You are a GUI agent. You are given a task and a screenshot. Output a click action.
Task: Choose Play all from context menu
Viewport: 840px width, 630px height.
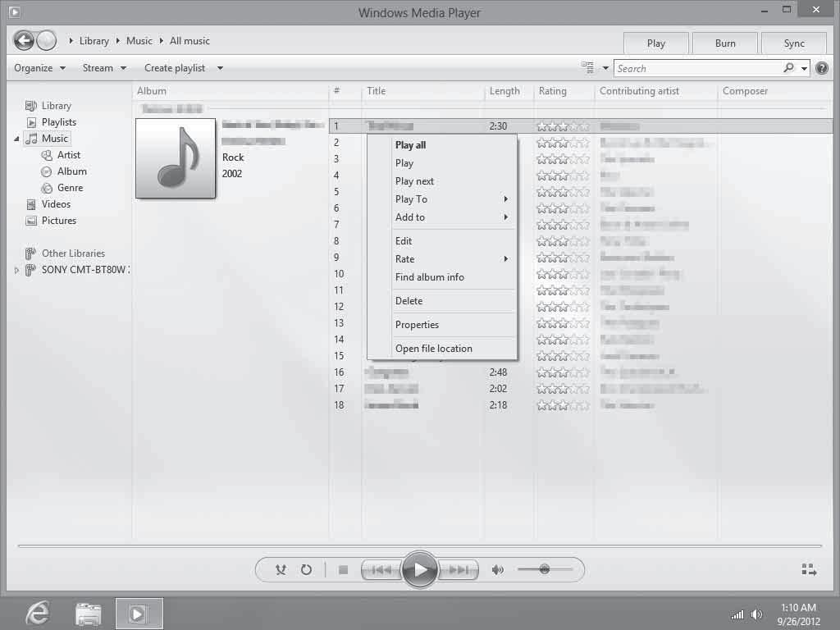442,144
